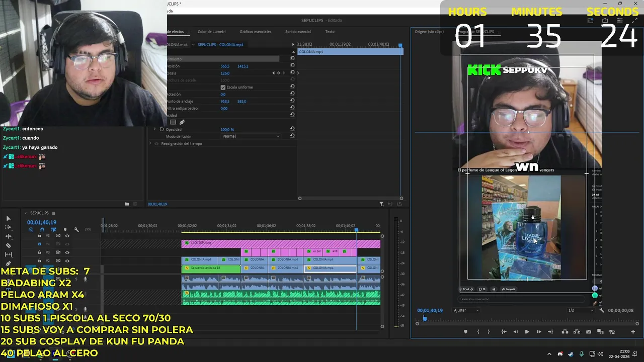Switch to Sonido esencial tab

point(298,32)
